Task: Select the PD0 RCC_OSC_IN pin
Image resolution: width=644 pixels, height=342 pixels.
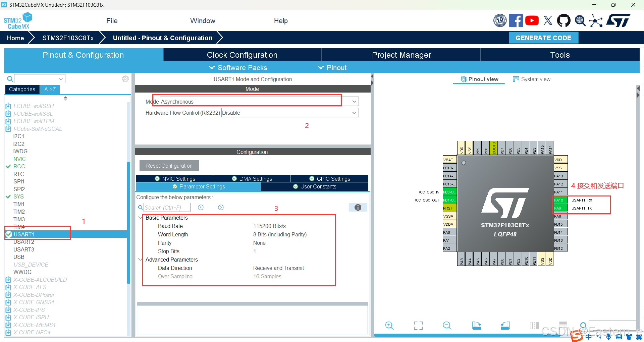Action: (449, 192)
